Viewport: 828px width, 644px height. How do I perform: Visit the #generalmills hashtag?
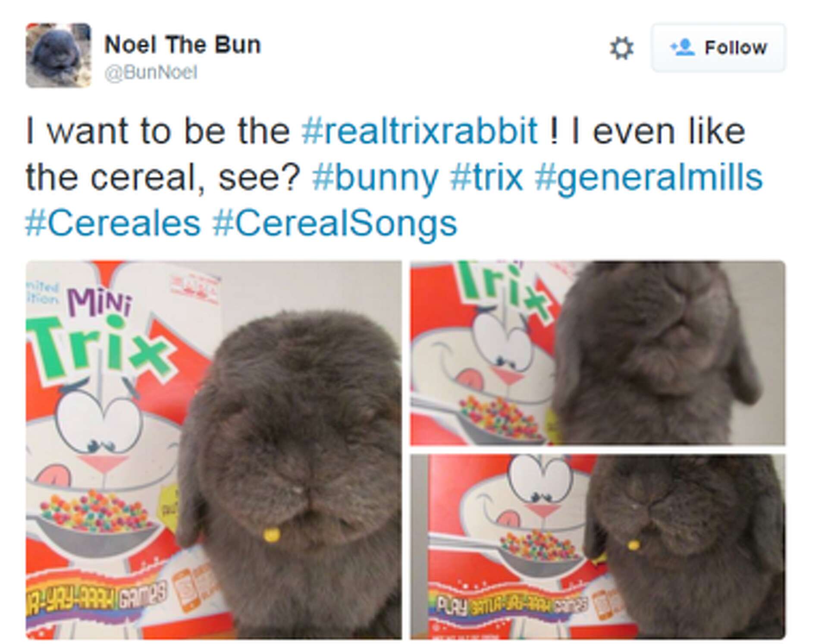[x=649, y=177]
